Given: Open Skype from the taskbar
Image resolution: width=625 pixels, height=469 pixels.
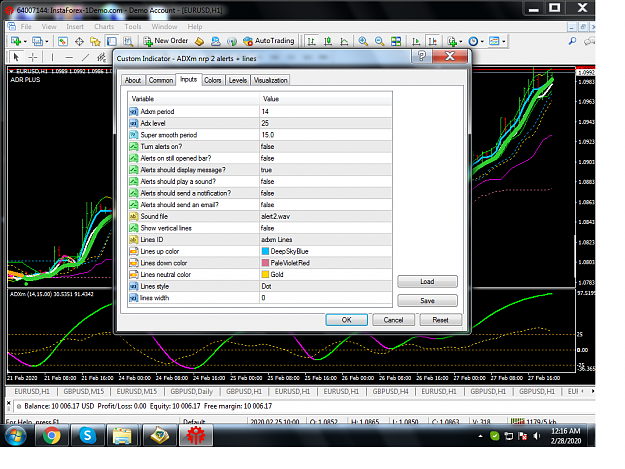Looking at the screenshot, I should (87, 435).
